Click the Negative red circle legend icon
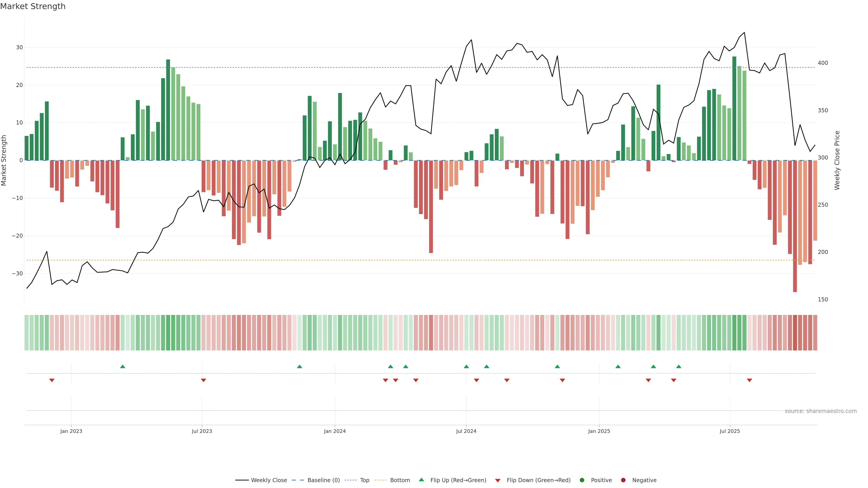Viewport: 868px width, 488px height. click(623, 480)
